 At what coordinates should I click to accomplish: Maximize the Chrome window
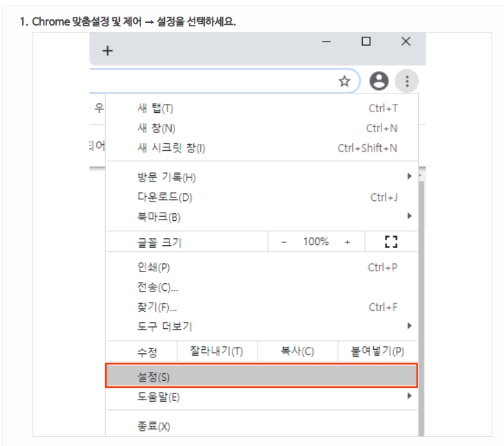(366, 42)
